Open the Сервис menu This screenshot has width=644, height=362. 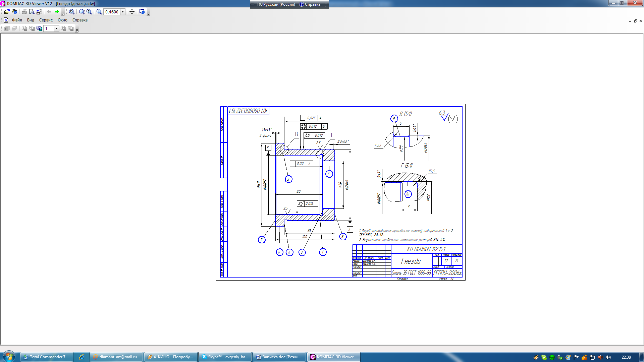46,20
